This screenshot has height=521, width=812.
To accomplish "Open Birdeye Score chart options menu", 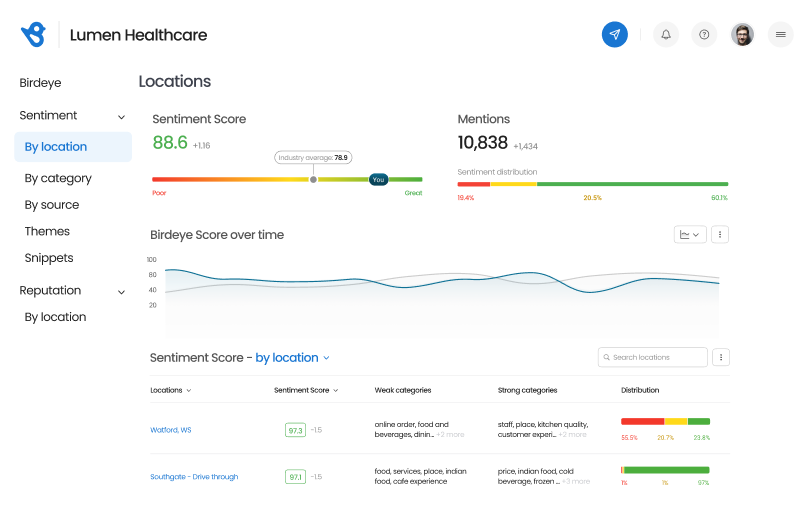I will pos(720,235).
